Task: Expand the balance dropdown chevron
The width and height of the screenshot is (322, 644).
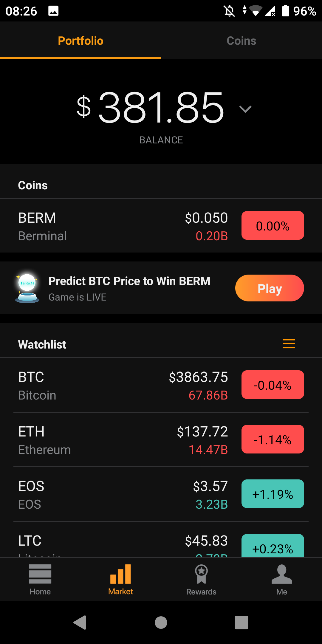Action: tap(245, 109)
